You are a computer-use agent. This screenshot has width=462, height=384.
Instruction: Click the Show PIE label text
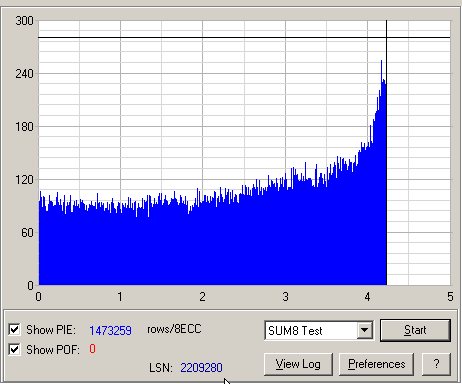click(51, 330)
